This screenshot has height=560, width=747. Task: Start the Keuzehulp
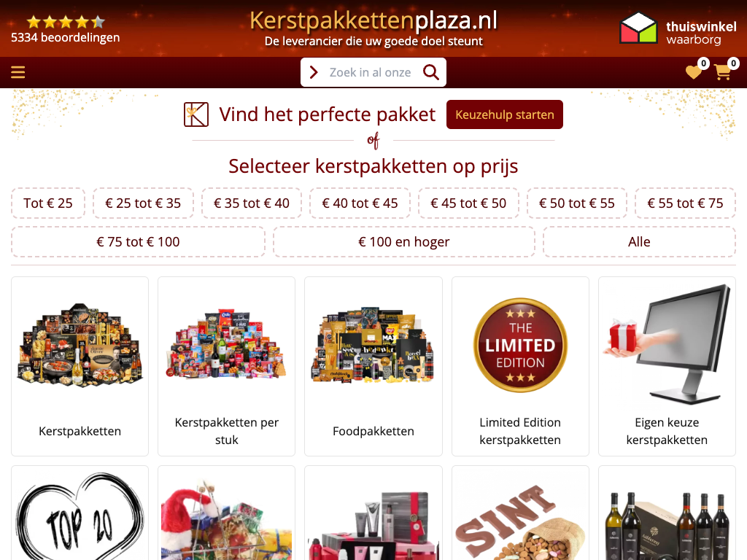coord(505,114)
